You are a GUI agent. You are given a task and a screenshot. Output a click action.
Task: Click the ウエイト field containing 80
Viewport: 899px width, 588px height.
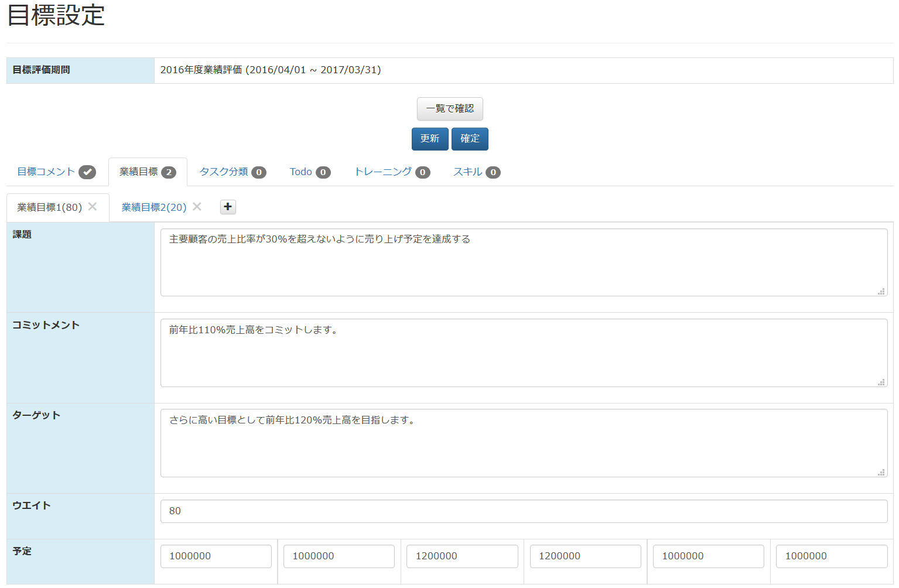tap(524, 511)
